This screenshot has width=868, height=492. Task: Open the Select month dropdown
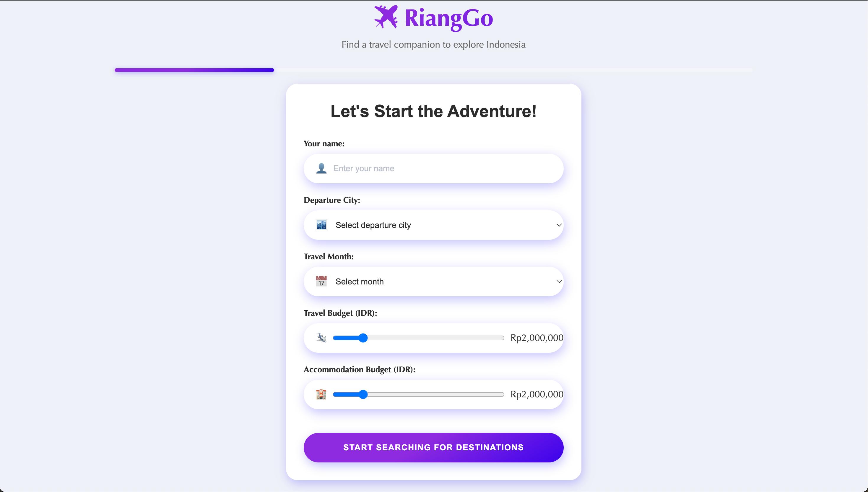(433, 281)
